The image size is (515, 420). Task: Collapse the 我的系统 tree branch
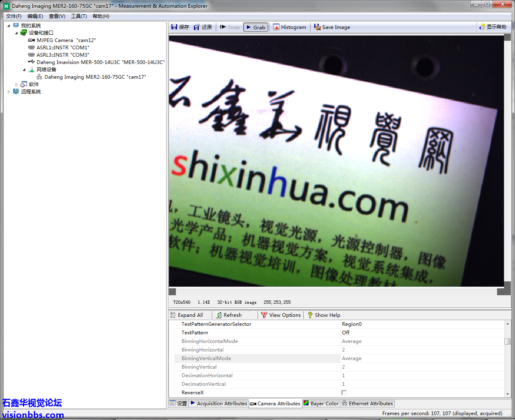tap(9, 26)
